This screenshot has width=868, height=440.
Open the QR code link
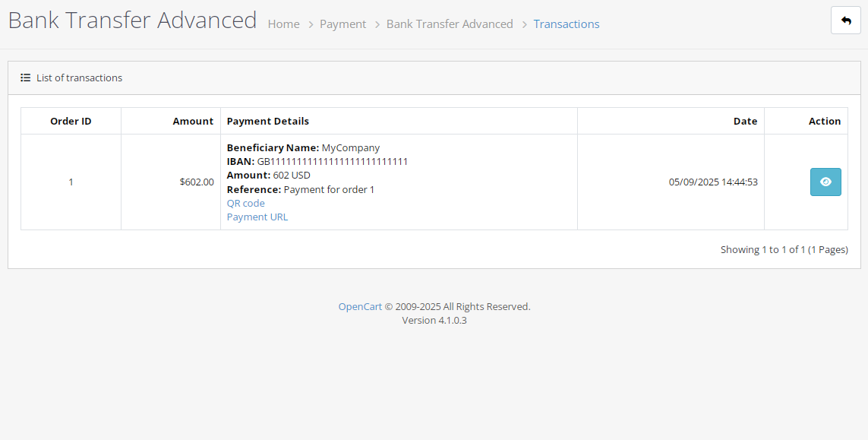pos(246,203)
